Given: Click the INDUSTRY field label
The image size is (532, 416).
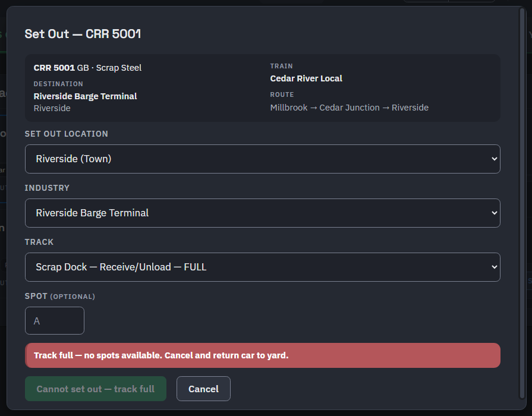Looking at the screenshot, I should click(x=47, y=188).
